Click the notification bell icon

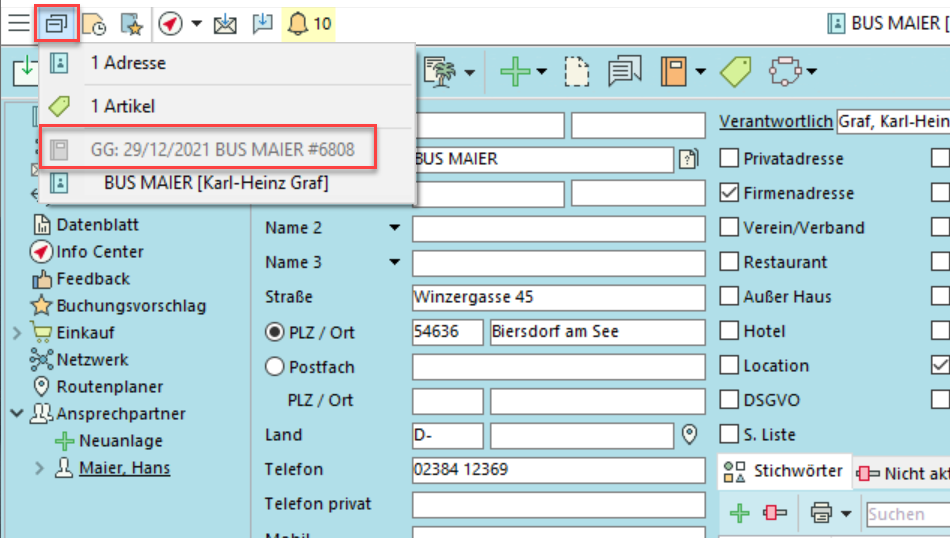pos(297,23)
